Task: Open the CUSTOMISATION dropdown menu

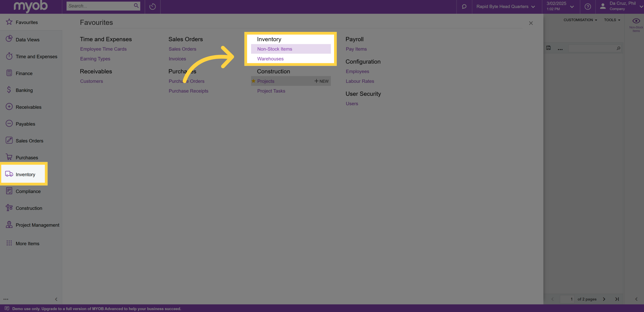Action: [x=580, y=20]
